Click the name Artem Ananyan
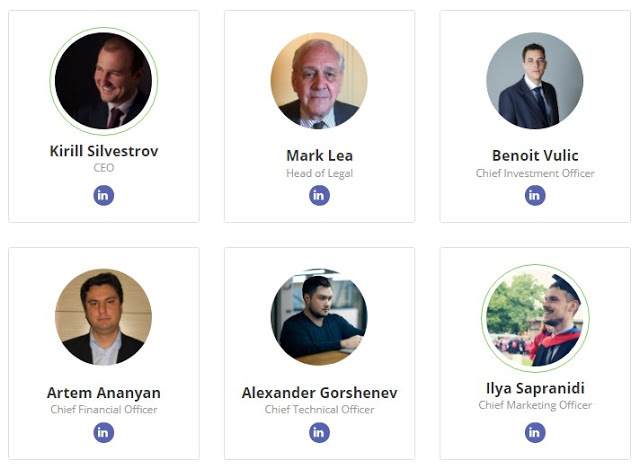Screen dimensions: 640x469 coord(104,392)
